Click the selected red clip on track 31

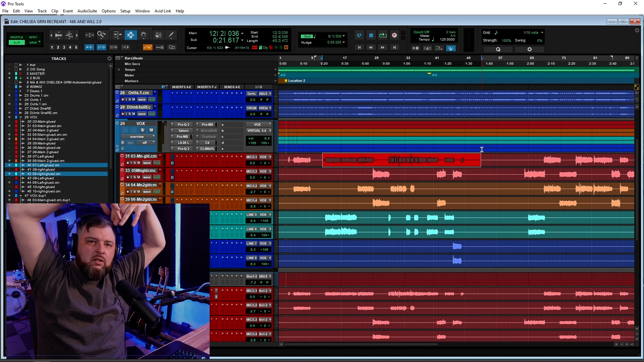(x=401, y=160)
